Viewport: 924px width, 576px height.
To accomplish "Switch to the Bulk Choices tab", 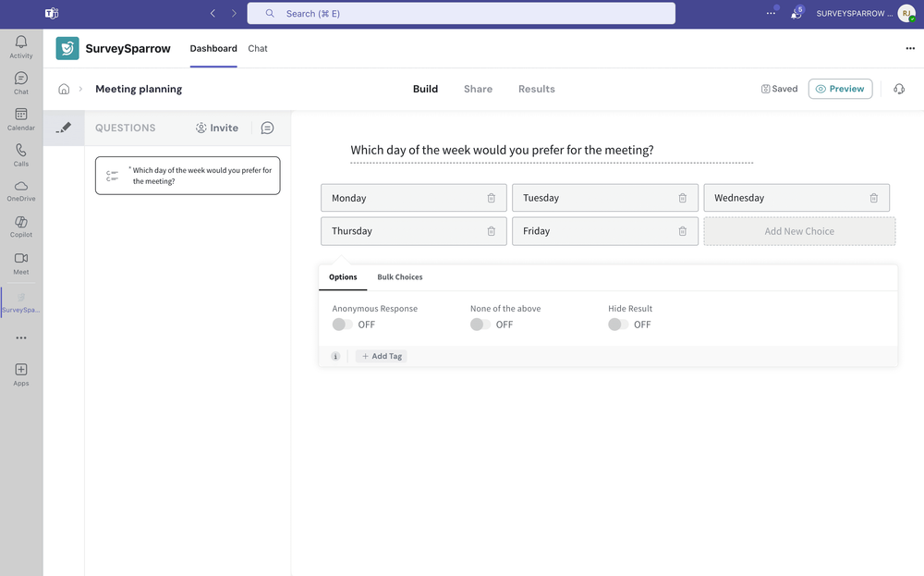I will [399, 276].
